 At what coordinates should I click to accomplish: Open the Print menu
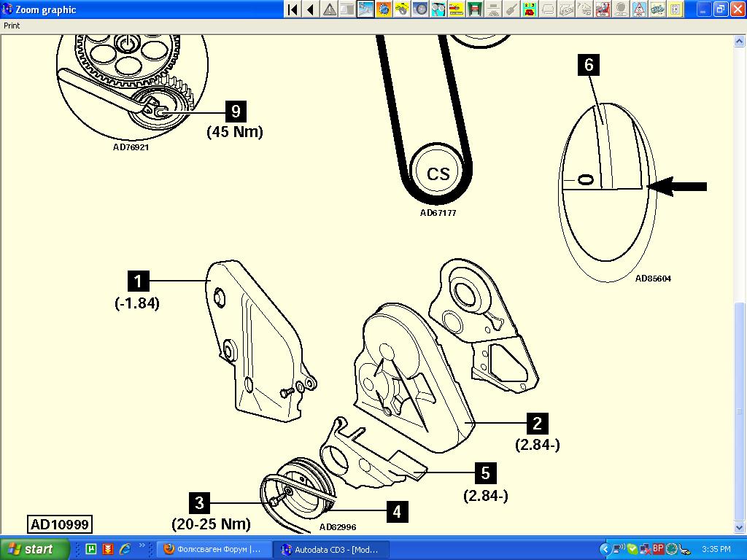tap(12, 26)
